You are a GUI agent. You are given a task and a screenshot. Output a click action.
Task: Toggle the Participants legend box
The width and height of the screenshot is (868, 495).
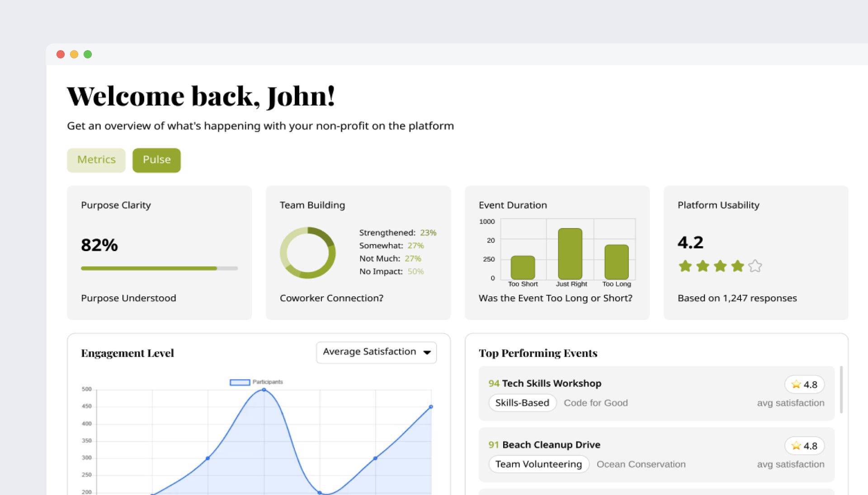click(x=240, y=382)
